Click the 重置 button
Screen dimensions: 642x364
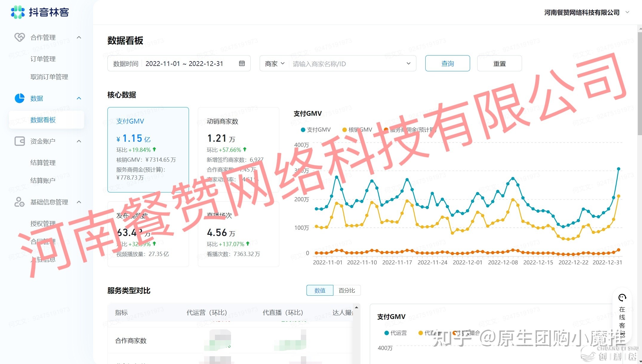[499, 63]
